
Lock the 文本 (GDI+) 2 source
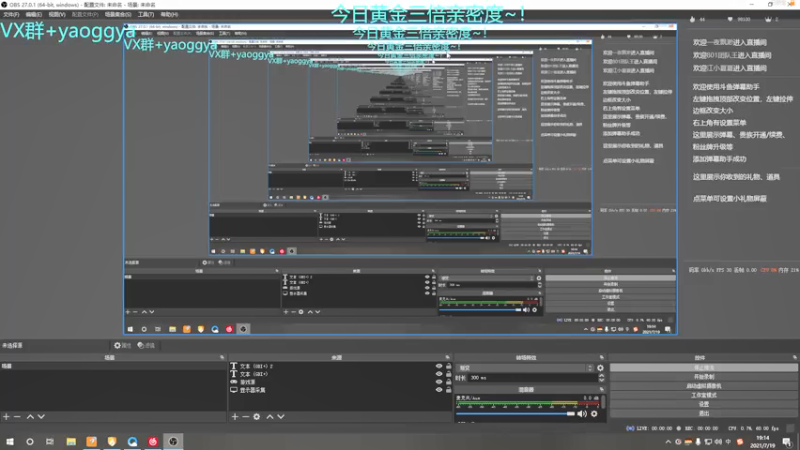coord(448,366)
